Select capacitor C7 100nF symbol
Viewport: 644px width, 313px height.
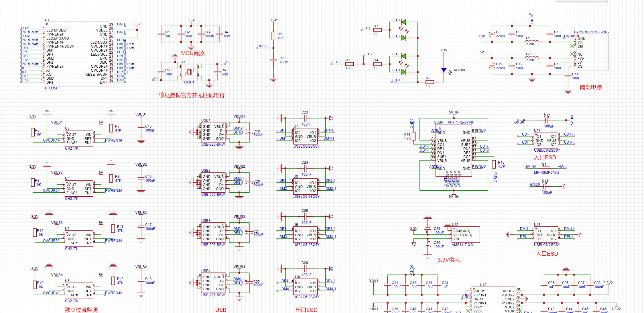coord(273,60)
